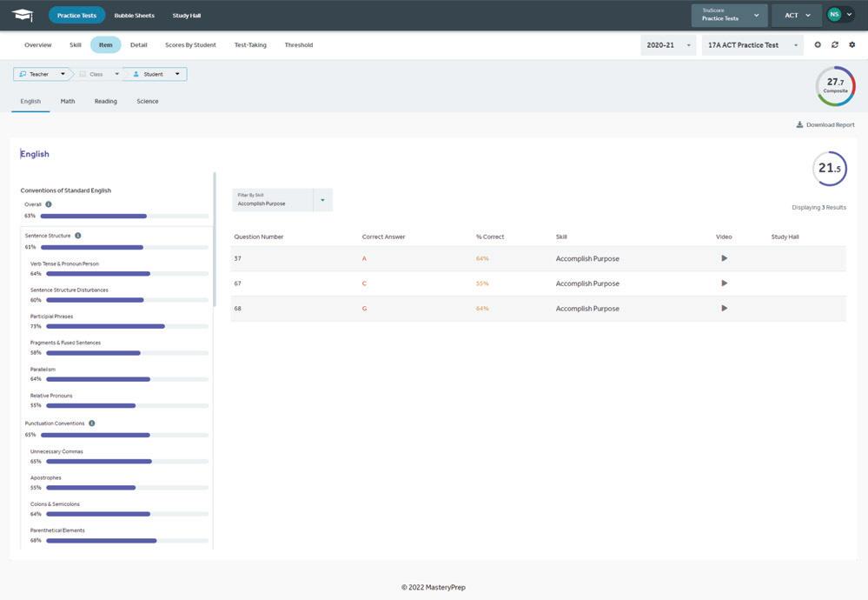Play video for question 68
This screenshot has height=600, width=868.
coord(724,308)
